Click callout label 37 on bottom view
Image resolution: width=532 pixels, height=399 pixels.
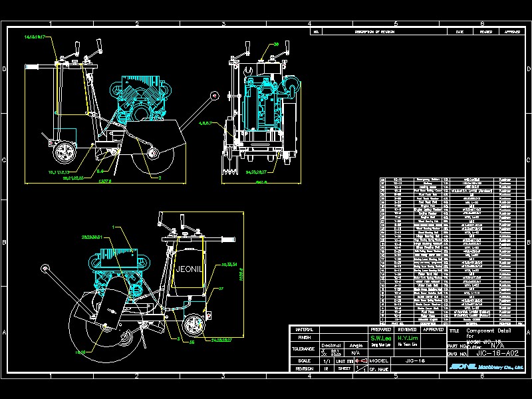pyautogui.click(x=221, y=289)
